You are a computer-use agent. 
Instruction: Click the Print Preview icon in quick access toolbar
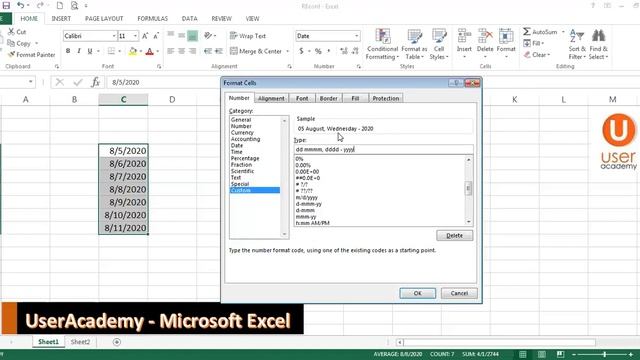[x=74, y=6]
